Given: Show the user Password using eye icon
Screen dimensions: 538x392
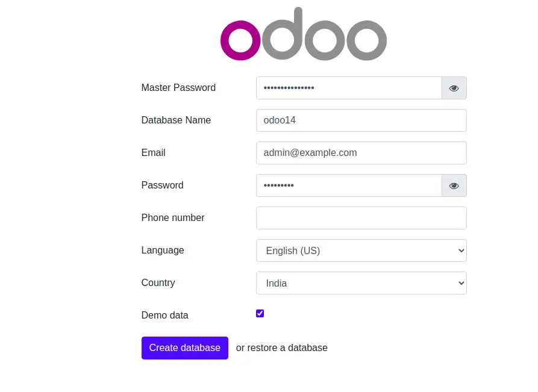Looking at the screenshot, I should [454, 185].
